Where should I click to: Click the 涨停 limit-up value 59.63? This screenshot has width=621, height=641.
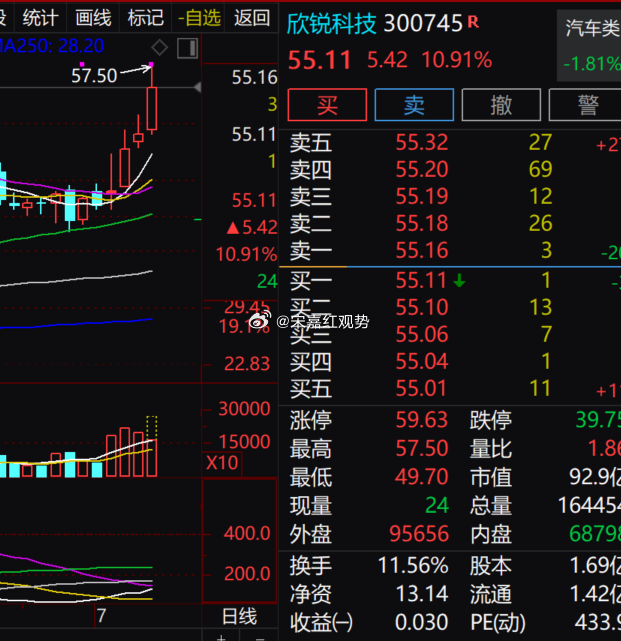(422, 420)
